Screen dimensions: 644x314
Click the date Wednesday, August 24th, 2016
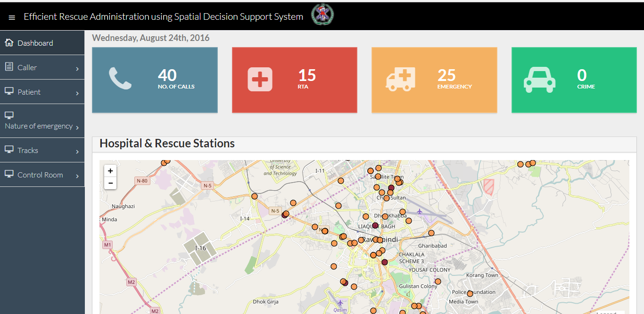pyautogui.click(x=151, y=38)
